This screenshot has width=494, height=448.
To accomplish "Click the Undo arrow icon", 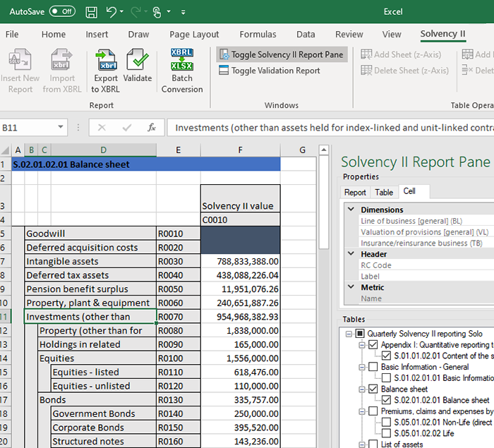I will click(x=111, y=12).
